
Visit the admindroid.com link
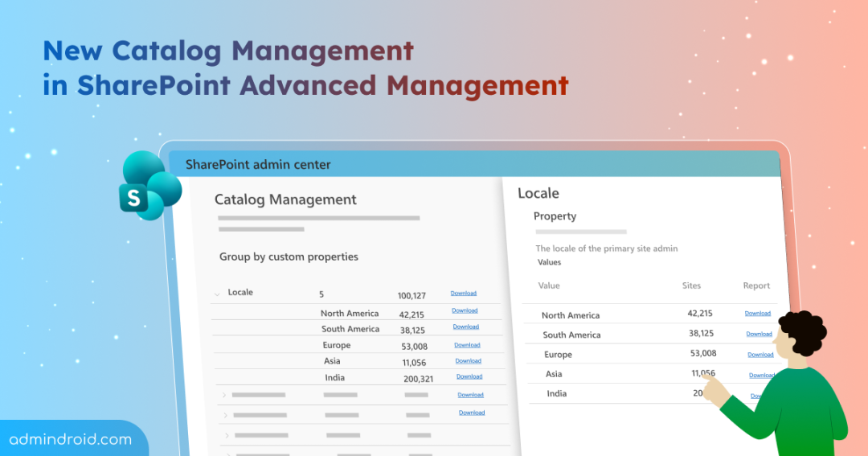tap(71, 439)
